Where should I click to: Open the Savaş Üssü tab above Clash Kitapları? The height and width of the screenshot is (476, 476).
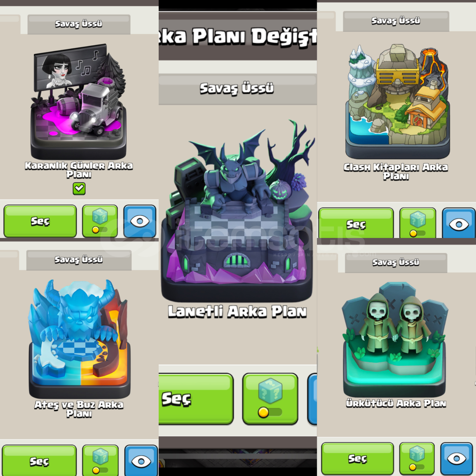[396, 21]
